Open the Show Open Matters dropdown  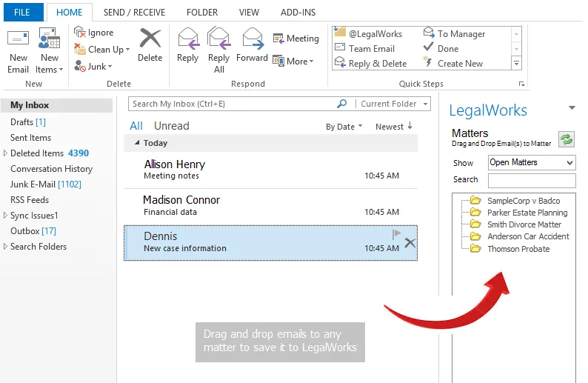(x=532, y=162)
